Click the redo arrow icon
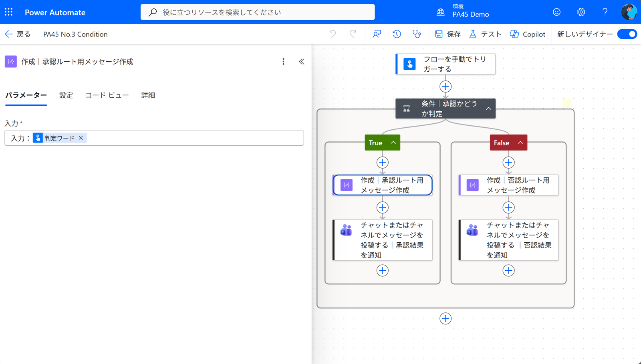This screenshot has width=641, height=364. [353, 34]
